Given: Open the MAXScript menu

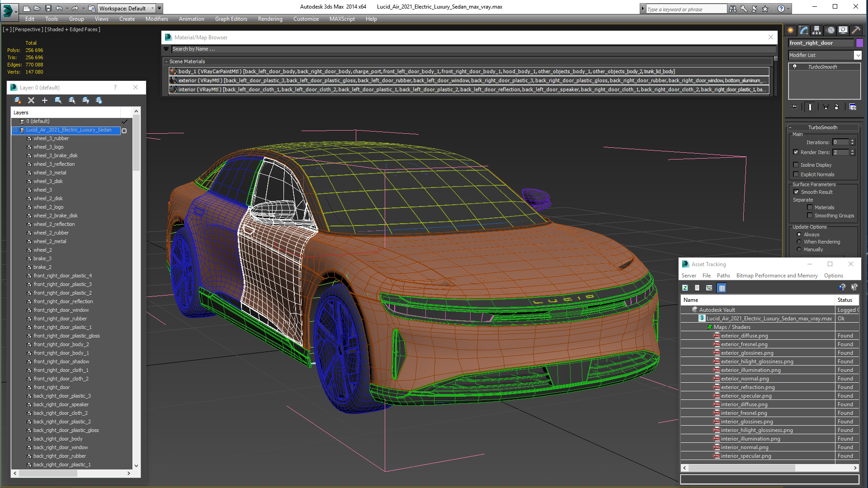Looking at the screenshot, I should click(x=342, y=19).
